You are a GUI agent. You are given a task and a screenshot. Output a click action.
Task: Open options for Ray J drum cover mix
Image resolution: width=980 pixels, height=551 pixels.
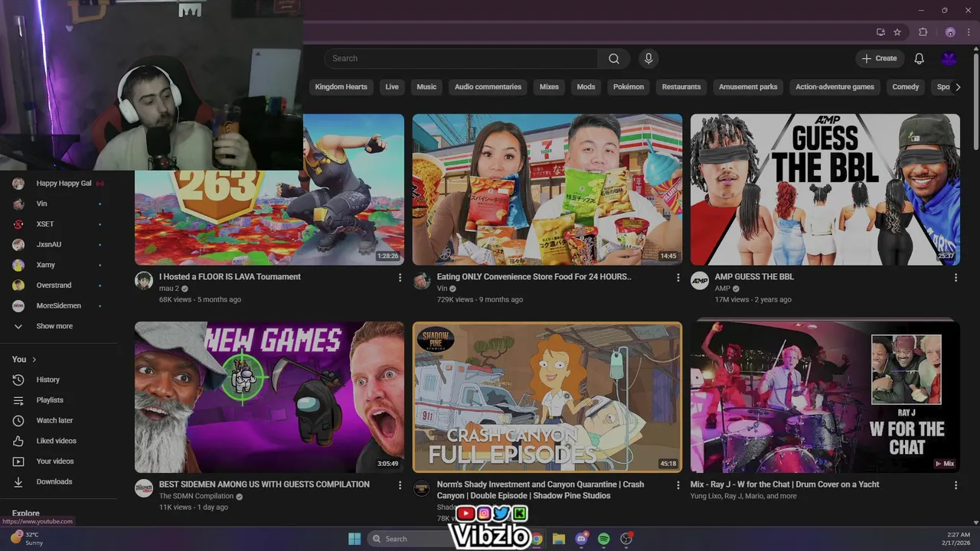pyautogui.click(x=955, y=485)
